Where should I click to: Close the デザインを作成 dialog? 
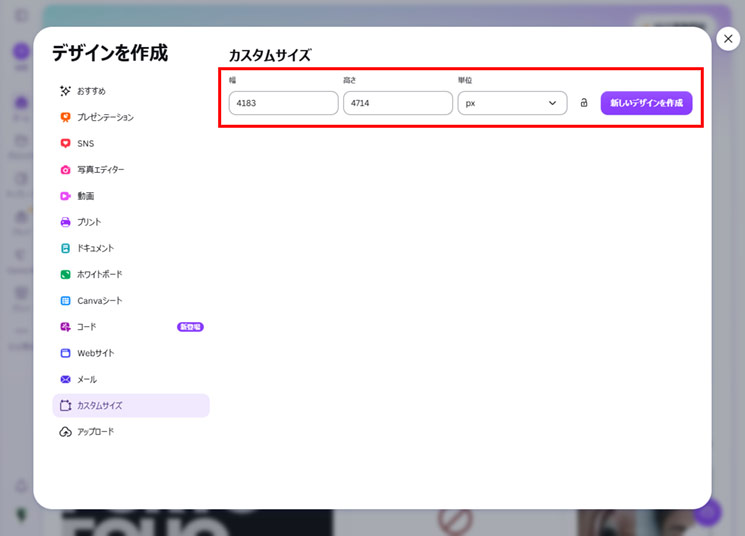pyautogui.click(x=728, y=39)
